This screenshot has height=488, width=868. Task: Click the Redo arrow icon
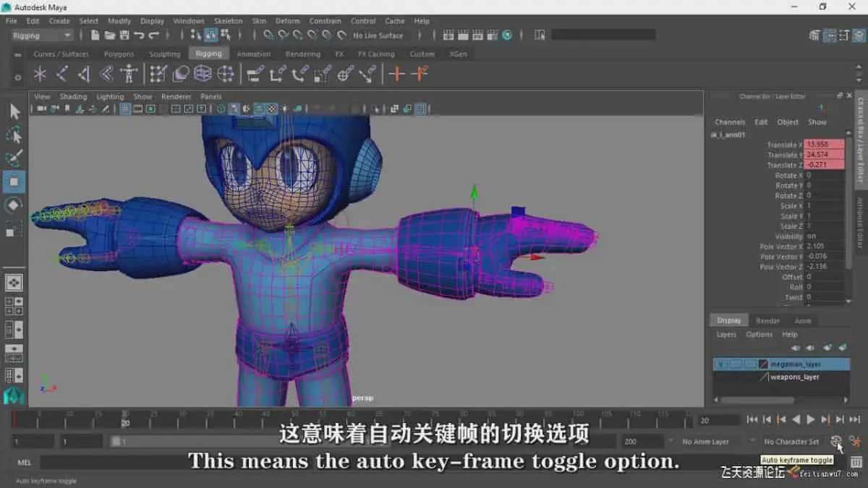click(153, 35)
